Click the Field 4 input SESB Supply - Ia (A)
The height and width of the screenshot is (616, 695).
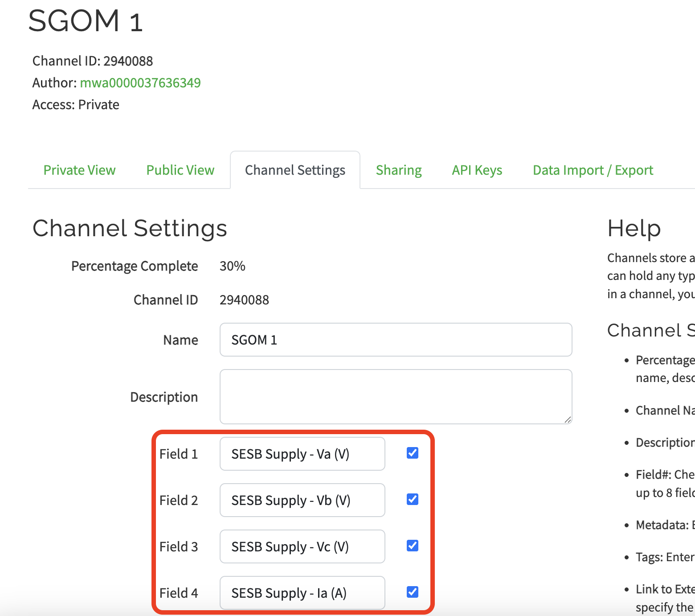coord(302,593)
